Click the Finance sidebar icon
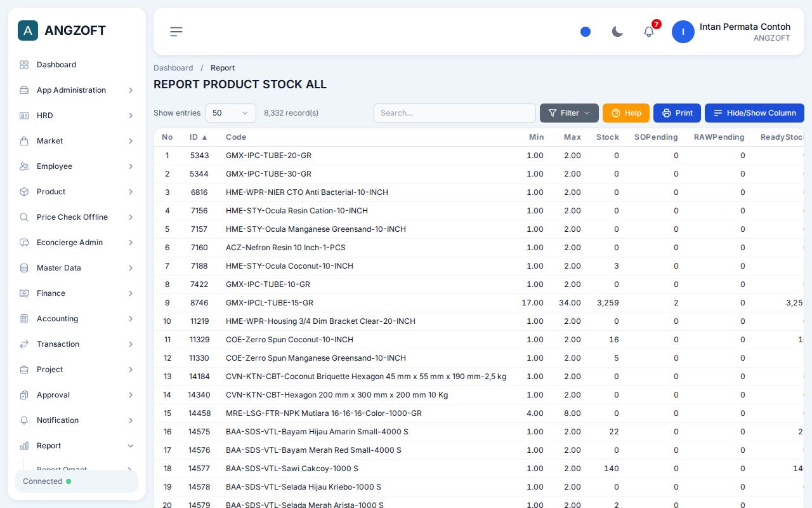 point(24,293)
